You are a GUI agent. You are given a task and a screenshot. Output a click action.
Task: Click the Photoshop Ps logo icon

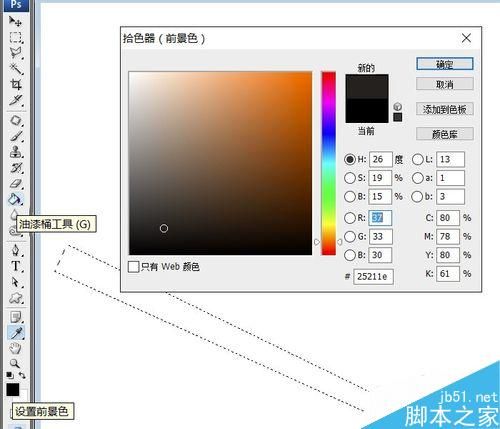16,5
